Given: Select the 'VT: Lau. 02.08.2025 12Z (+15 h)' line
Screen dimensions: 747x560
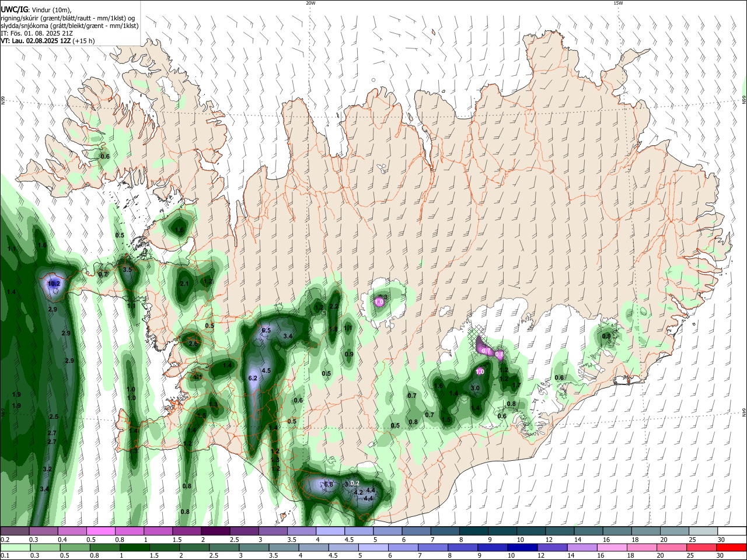Looking at the screenshot, I should click(48, 41).
